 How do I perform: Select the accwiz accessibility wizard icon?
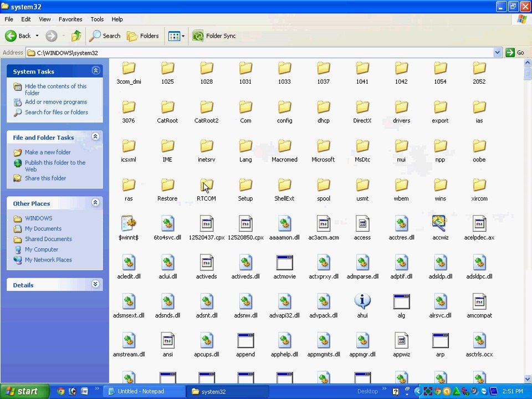440,223
